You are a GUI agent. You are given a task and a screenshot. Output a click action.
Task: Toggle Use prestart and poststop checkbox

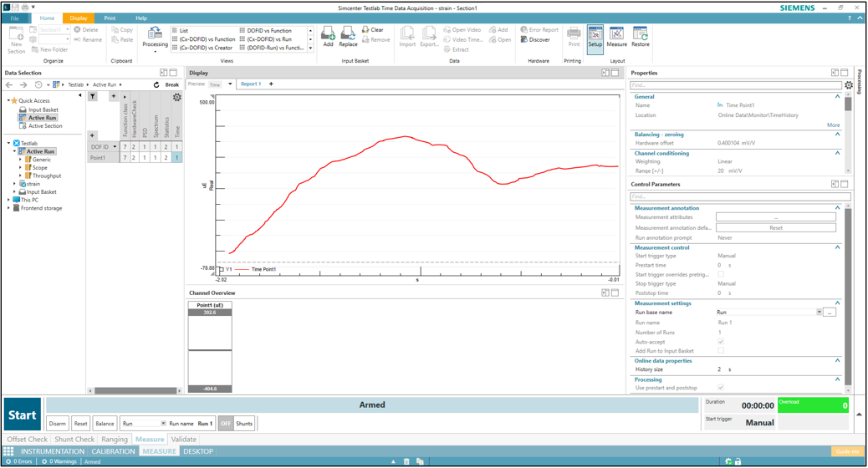point(721,388)
